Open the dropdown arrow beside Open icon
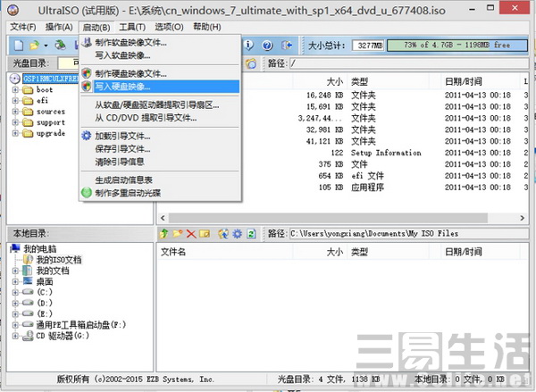 pyautogui.click(x=46, y=46)
